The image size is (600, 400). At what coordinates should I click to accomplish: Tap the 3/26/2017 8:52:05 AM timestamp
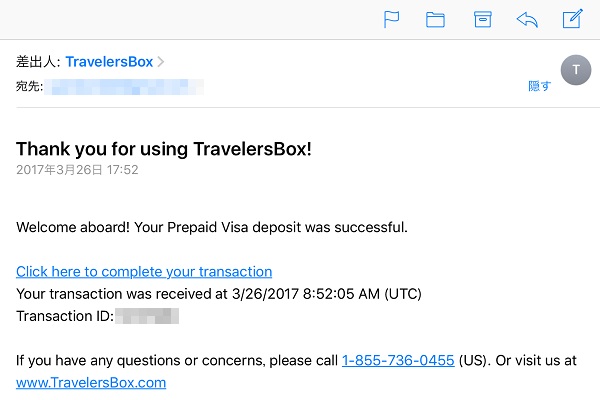point(306,294)
